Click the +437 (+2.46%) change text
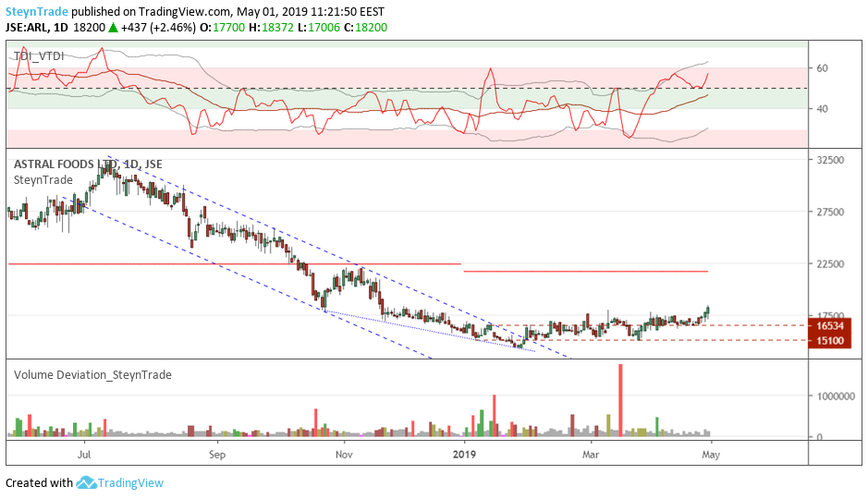Image resolution: width=868 pixels, height=499 pixels. (x=158, y=28)
